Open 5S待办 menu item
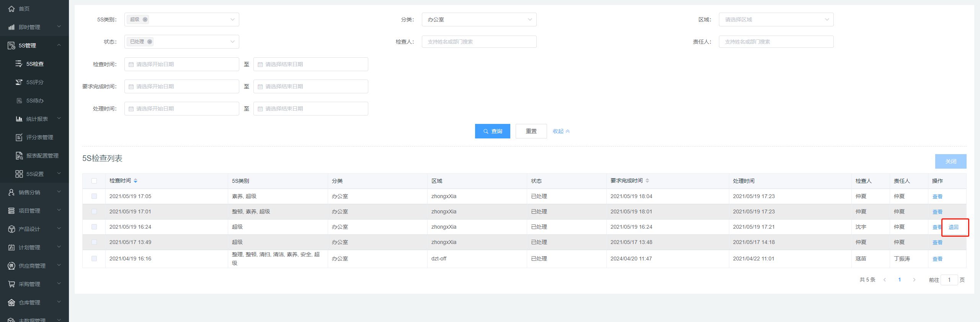 (x=35, y=101)
